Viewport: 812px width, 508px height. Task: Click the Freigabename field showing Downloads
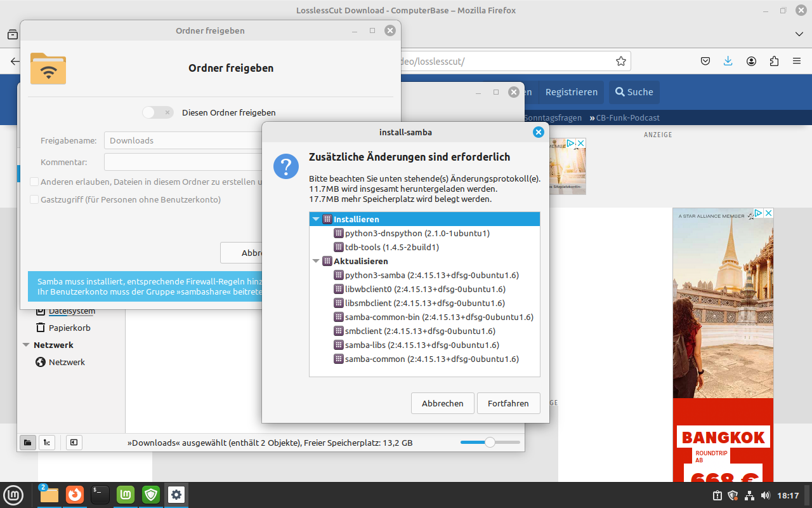click(x=184, y=140)
